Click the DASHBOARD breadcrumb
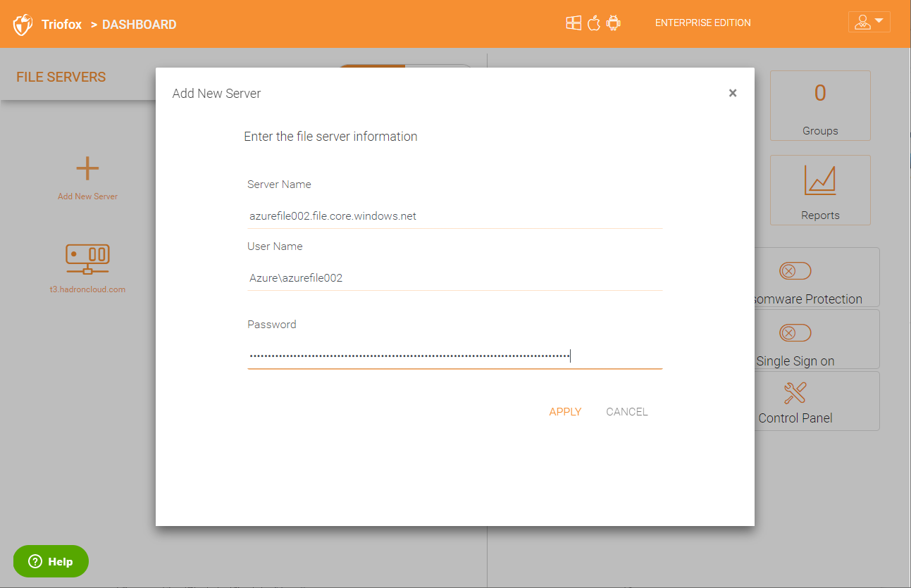The height and width of the screenshot is (588, 911). tap(140, 25)
